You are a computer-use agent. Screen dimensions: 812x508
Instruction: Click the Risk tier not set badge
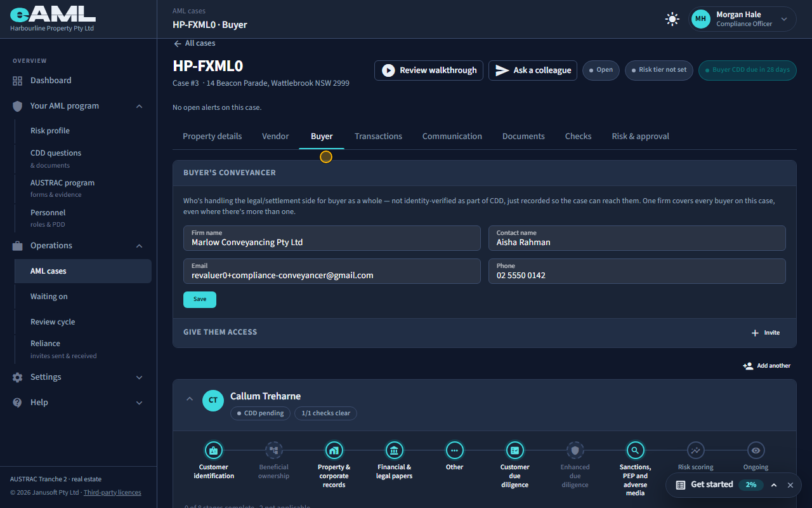click(x=659, y=70)
